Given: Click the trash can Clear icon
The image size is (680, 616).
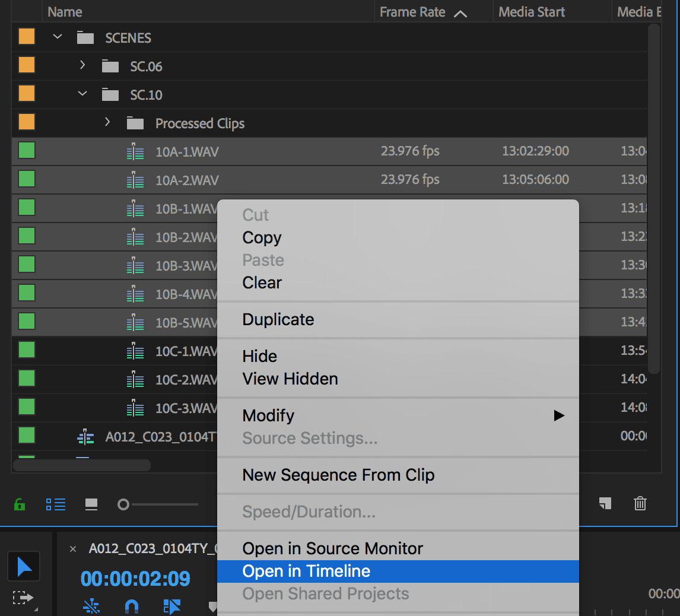Looking at the screenshot, I should 640,504.
